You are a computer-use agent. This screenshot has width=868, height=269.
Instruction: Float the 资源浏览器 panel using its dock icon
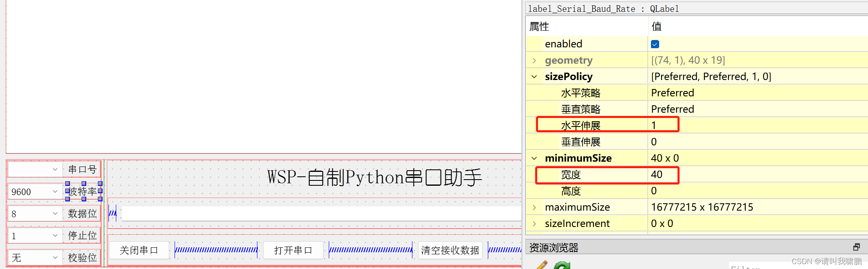click(x=857, y=247)
